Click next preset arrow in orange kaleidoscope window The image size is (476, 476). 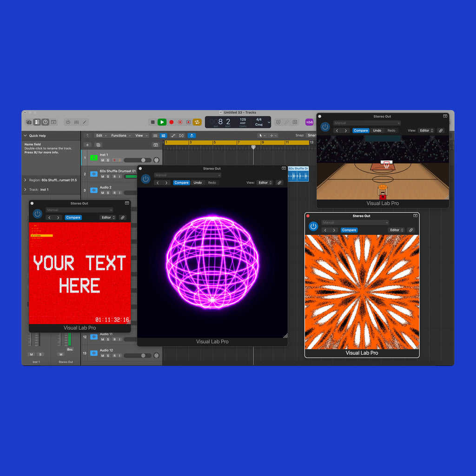pos(334,230)
